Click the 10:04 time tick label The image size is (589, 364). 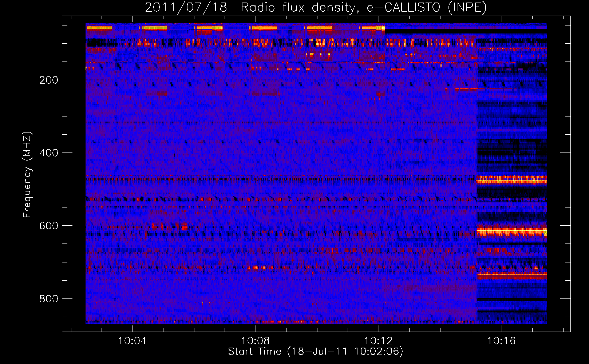133,341
